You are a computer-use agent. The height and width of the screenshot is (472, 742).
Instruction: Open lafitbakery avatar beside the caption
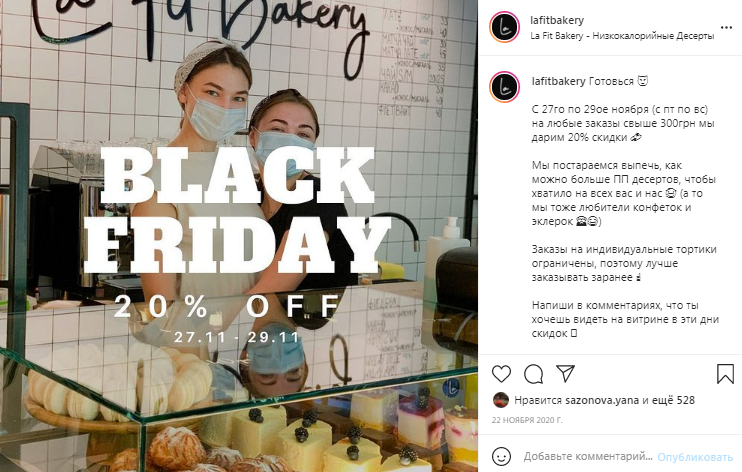pos(504,87)
